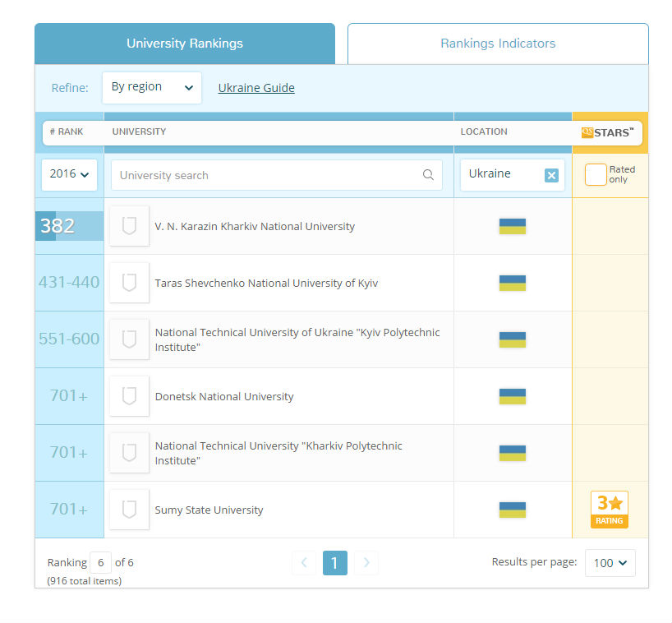Click the Ranking position number box
Screen dimensions: 672x623
[x=101, y=562]
